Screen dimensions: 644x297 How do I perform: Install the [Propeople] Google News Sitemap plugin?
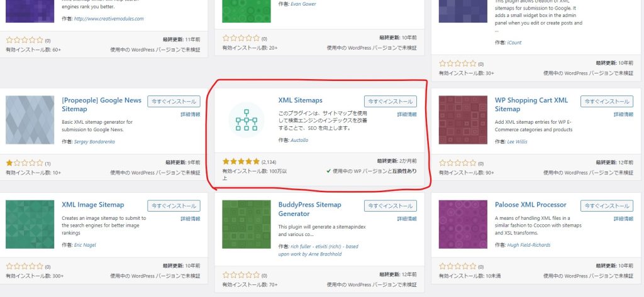point(174,101)
